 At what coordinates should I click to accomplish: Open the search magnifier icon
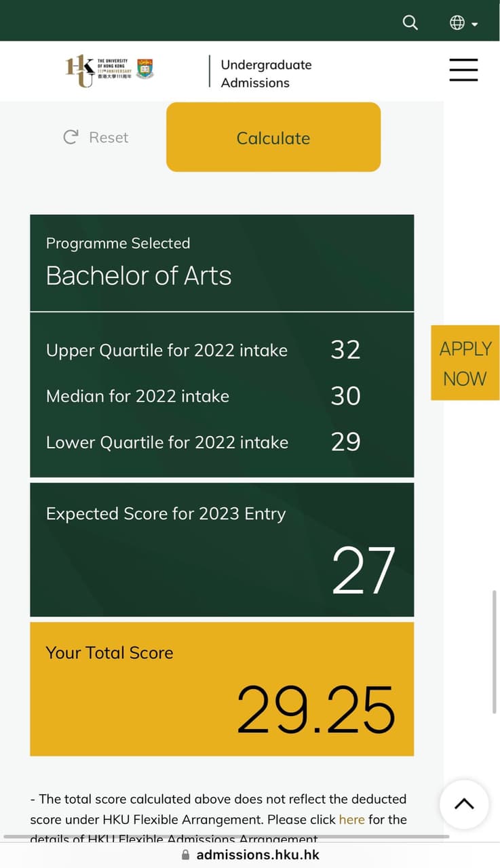pos(410,22)
